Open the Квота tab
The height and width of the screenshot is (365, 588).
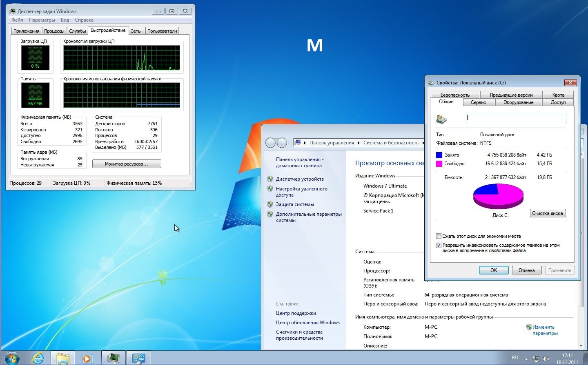click(x=558, y=95)
